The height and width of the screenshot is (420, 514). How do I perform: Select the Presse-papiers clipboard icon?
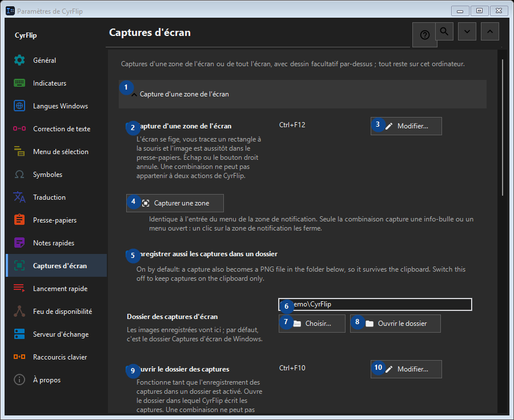pyautogui.click(x=19, y=220)
